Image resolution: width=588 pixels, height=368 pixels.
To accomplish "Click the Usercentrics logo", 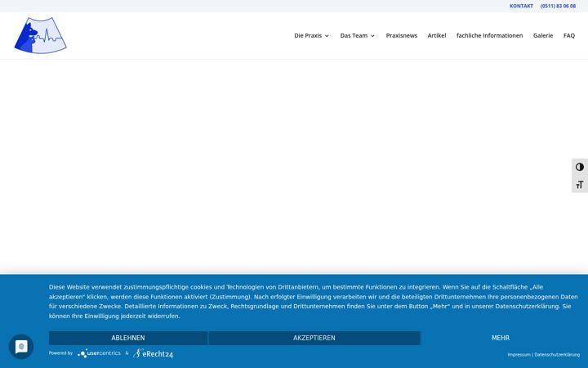I will tap(99, 353).
